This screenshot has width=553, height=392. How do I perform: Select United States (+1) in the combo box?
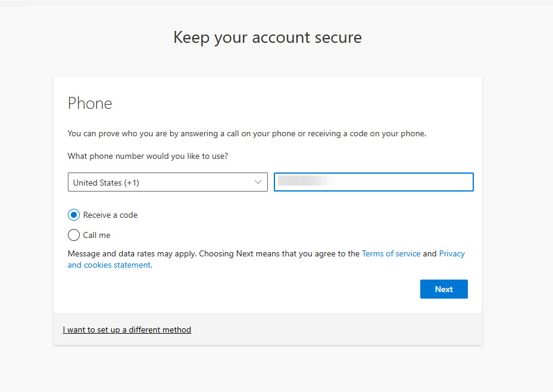pyautogui.click(x=167, y=182)
